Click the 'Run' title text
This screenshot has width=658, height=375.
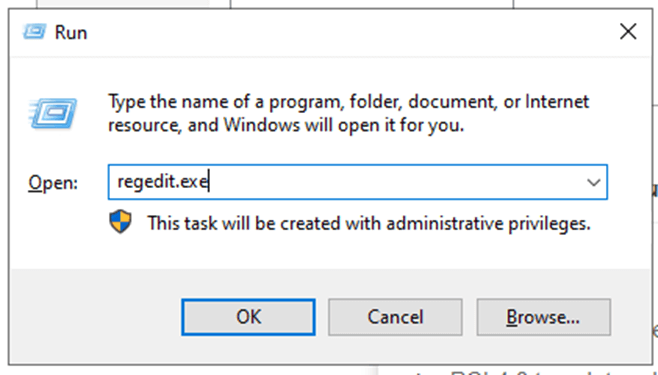71,33
